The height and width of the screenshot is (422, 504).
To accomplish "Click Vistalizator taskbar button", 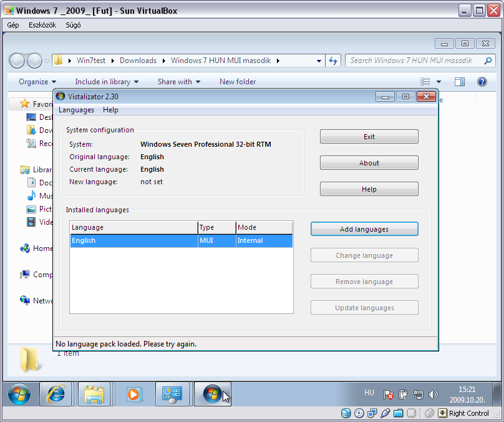I will (212, 394).
